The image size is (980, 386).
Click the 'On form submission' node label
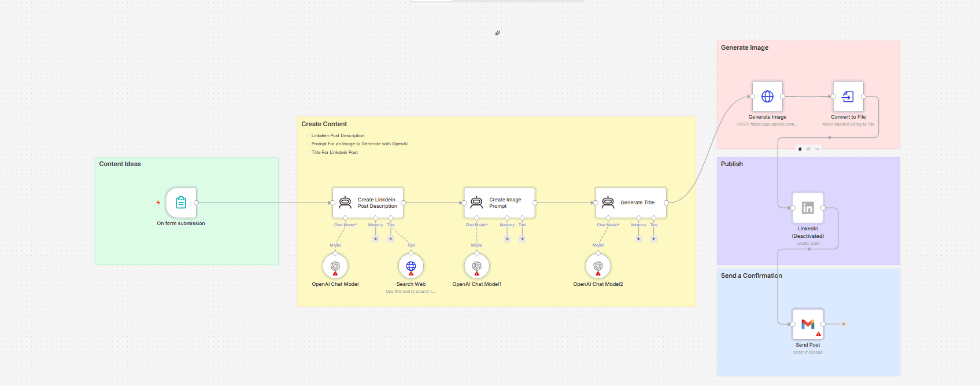(181, 223)
